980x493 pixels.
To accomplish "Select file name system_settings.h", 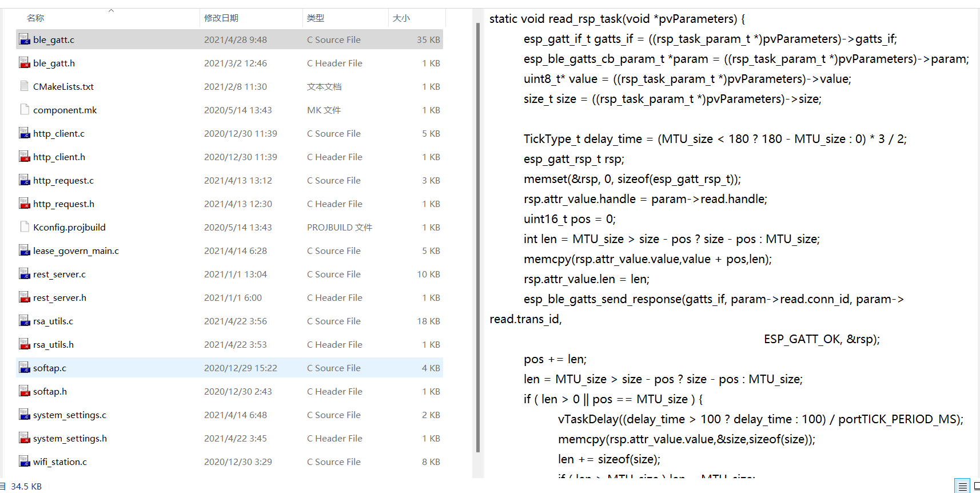I will point(70,438).
